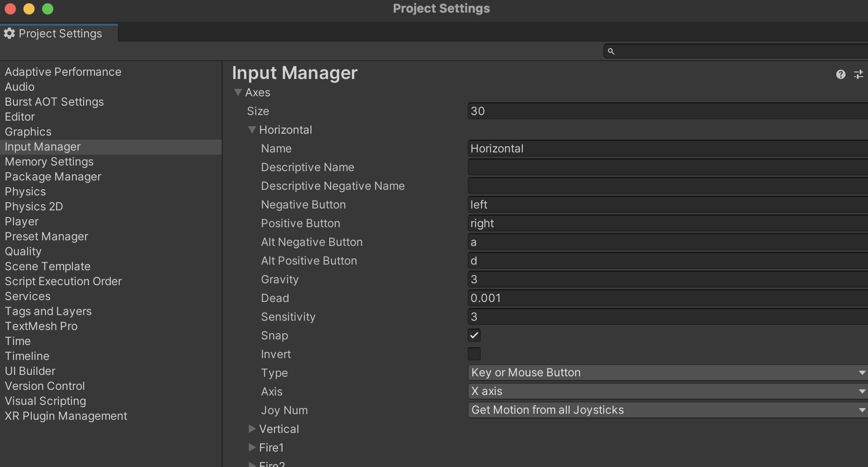
Task: Open Version Control settings
Action: pos(45,386)
